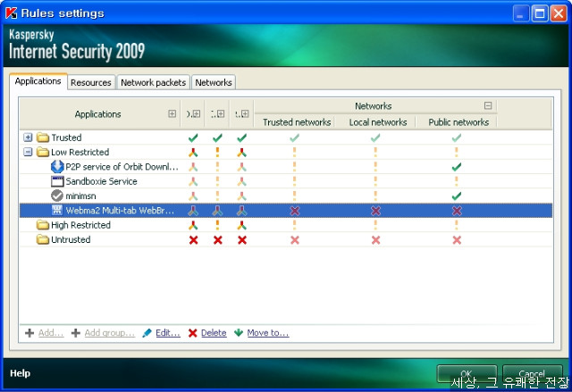Select the Networks tab

pyautogui.click(x=214, y=82)
